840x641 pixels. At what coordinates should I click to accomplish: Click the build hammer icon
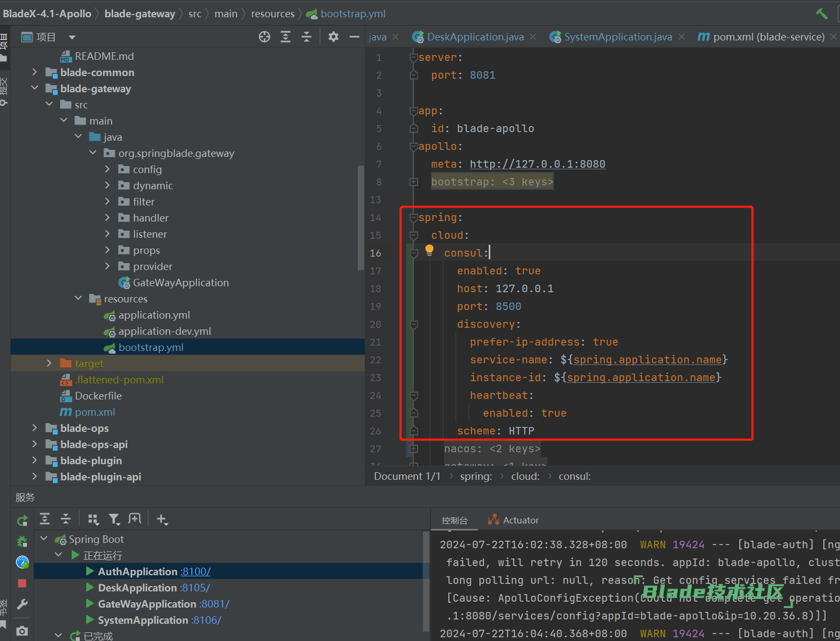822,13
